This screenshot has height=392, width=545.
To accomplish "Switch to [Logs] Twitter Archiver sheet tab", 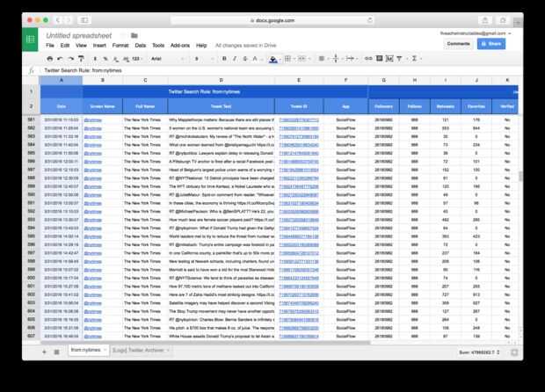I will 141,351.
